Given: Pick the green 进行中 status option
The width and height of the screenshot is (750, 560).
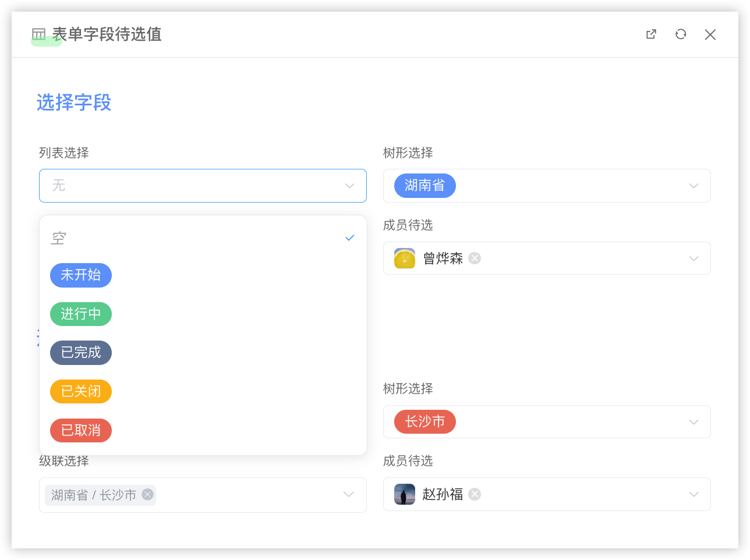Looking at the screenshot, I should (x=81, y=314).
